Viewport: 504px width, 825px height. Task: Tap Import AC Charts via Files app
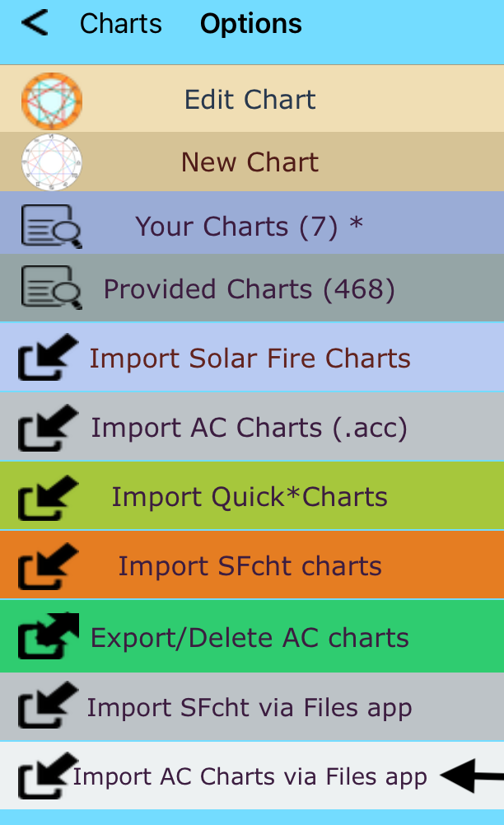pos(250,776)
